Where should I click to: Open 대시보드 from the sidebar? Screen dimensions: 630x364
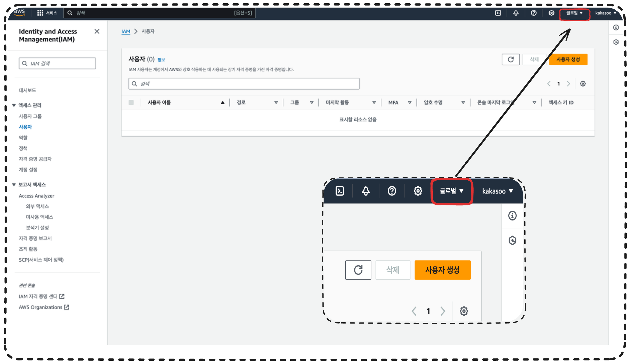tap(27, 90)
